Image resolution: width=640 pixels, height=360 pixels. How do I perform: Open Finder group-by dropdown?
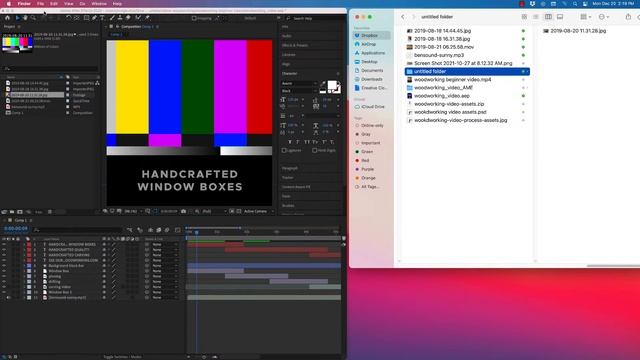click(586, 17)
